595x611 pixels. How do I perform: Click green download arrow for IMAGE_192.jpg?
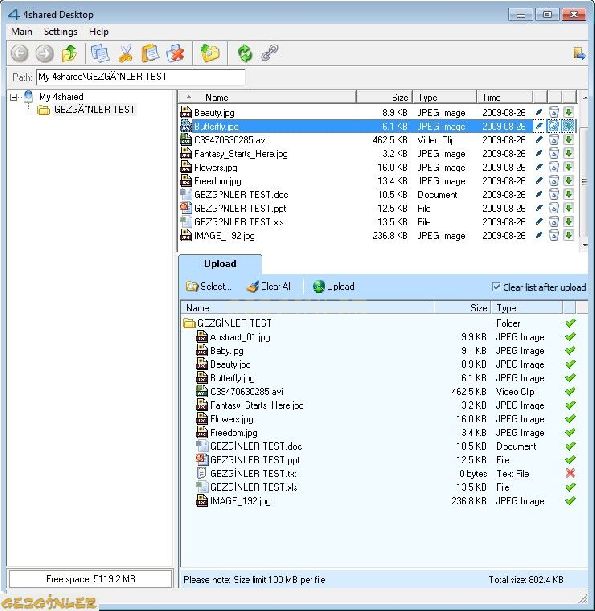(569, 235)
